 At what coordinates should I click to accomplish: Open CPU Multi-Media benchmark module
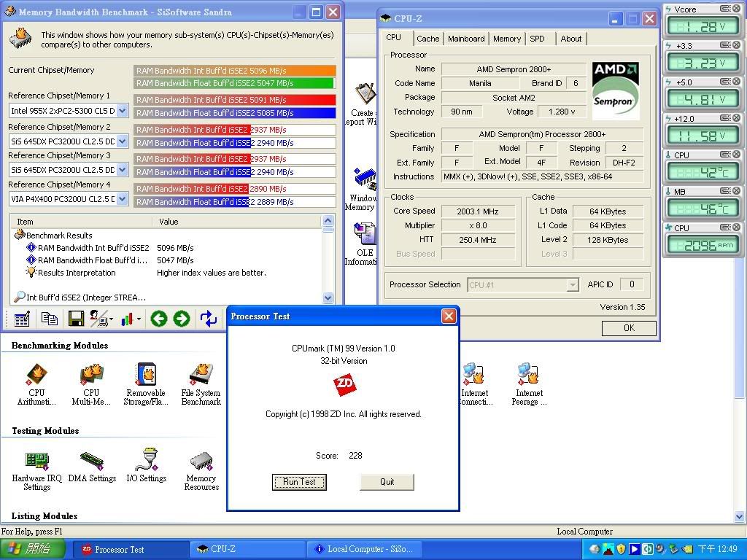tap(91, 384)
